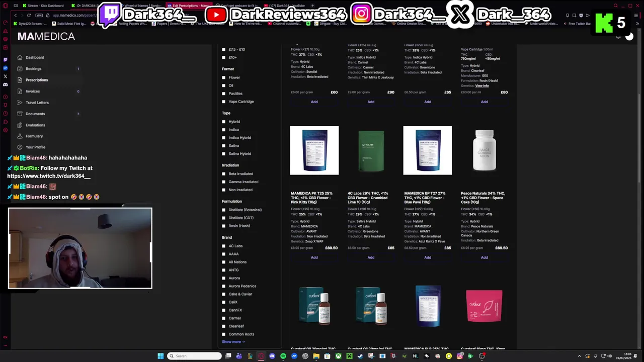Viewport: 644px width, 362px height.
Task: Open Discord from the taskbar
Action: (x=272, y=356)
